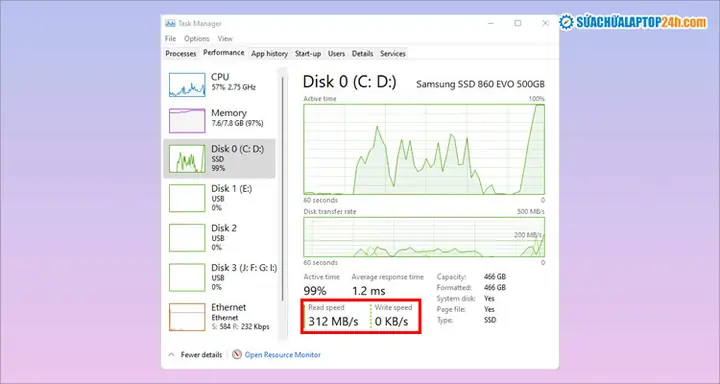Viewport: 720px width, 384px height.
Task: Click the 500 MB/s scale label
Action: [530, 212]
